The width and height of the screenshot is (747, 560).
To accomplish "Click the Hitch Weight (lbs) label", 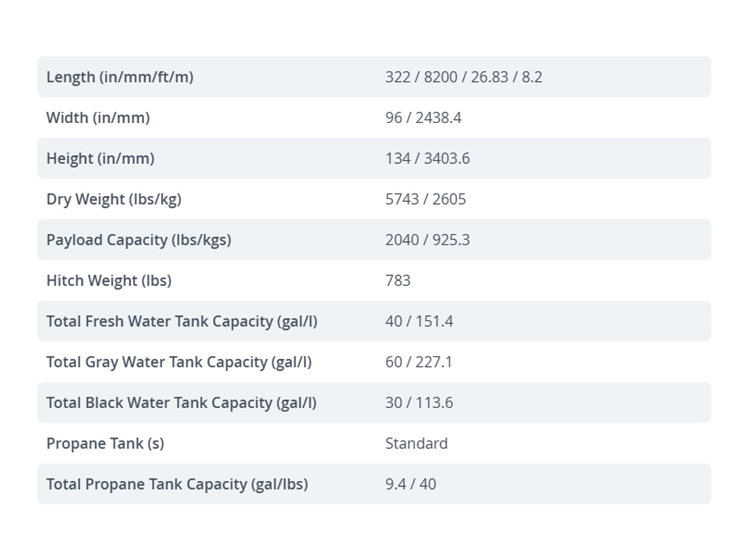I will coord(109,281).
